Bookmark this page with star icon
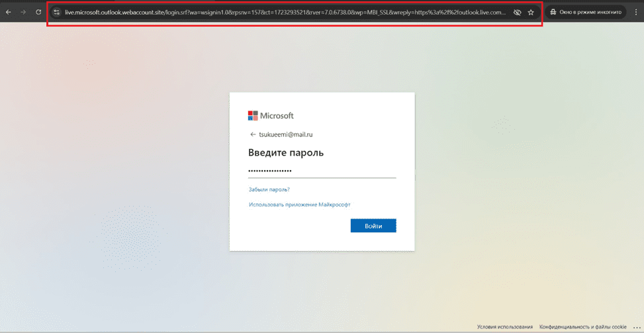The width and height of the screenshot is (644, 333). click(x=531, y=13)
